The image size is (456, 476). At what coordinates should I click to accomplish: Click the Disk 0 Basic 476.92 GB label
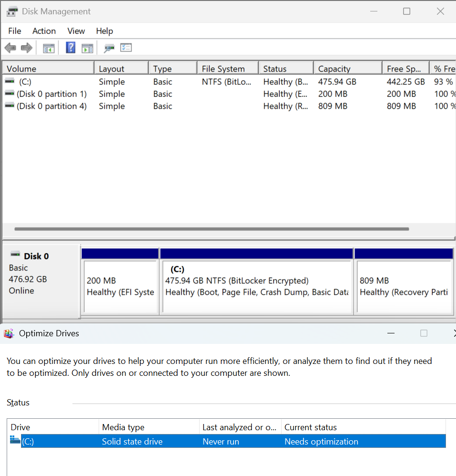tap(41, 281)
